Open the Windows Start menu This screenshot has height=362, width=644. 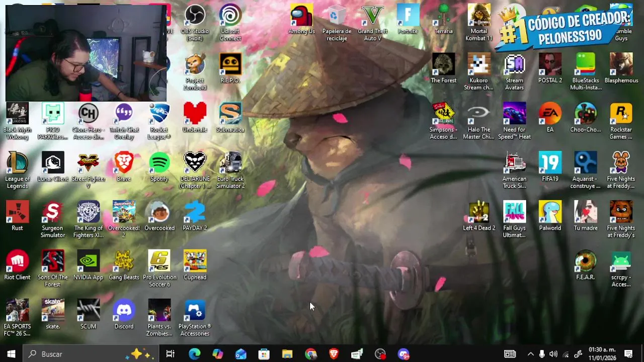pos(12,354)
